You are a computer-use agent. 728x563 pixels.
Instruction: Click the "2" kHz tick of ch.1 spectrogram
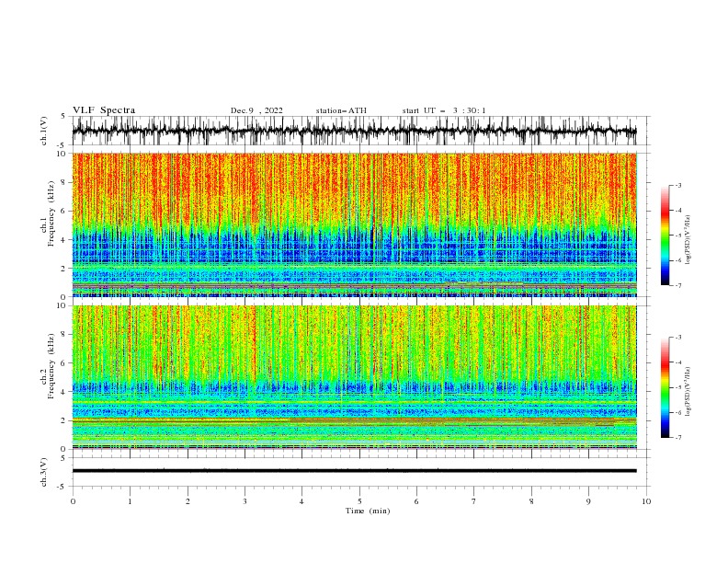tap(64, 269)
